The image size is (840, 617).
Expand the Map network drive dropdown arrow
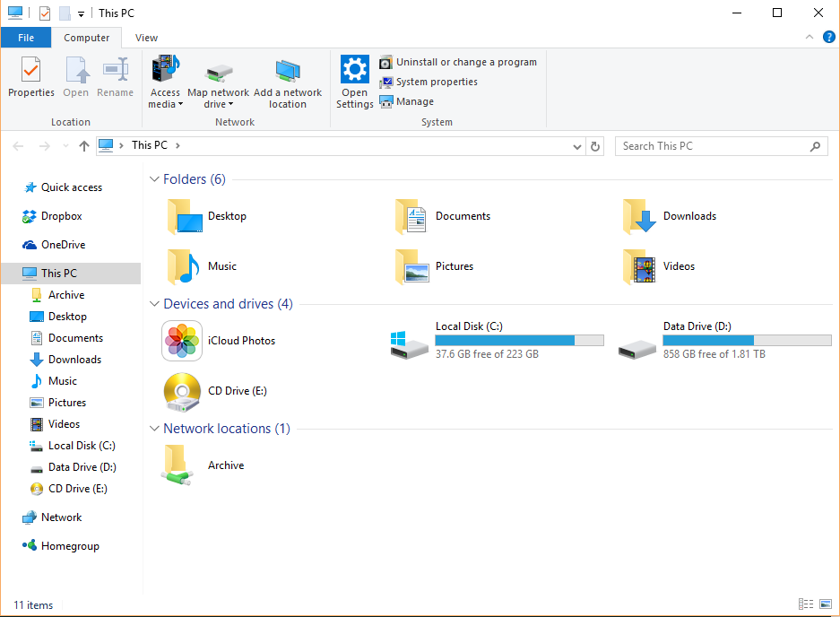pyautogui.click(x=231, y=105)
